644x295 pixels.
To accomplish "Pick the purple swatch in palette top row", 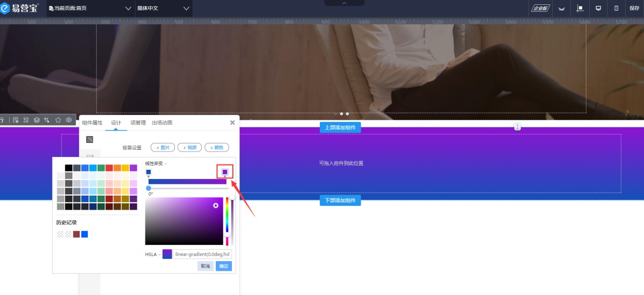I will point(133,168).
